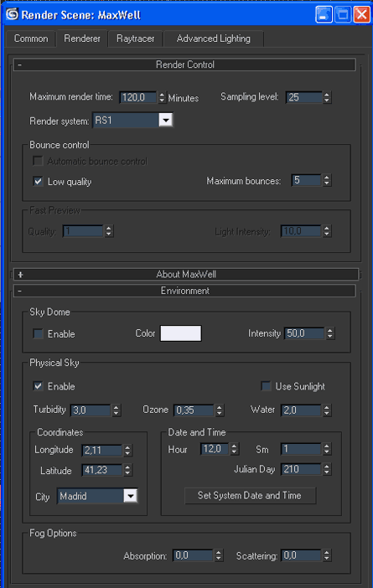Click the Latitude value field

click(x=102, y=470)
